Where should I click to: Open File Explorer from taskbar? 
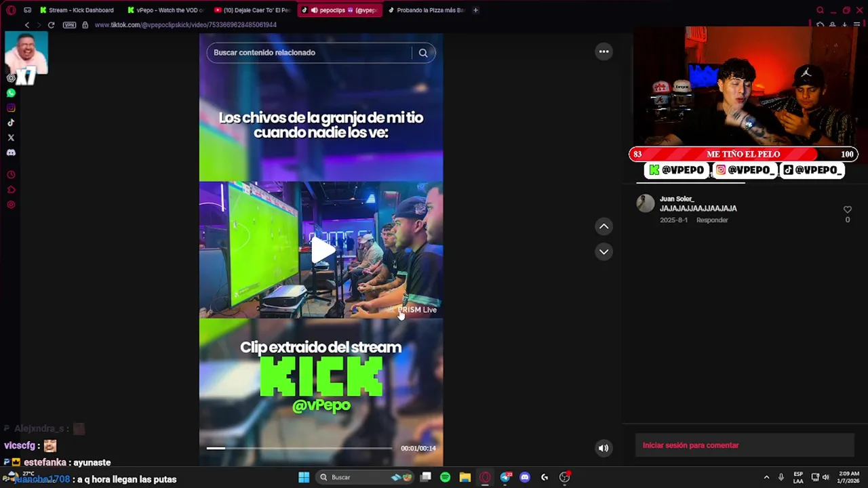click(x=465, y=477)
